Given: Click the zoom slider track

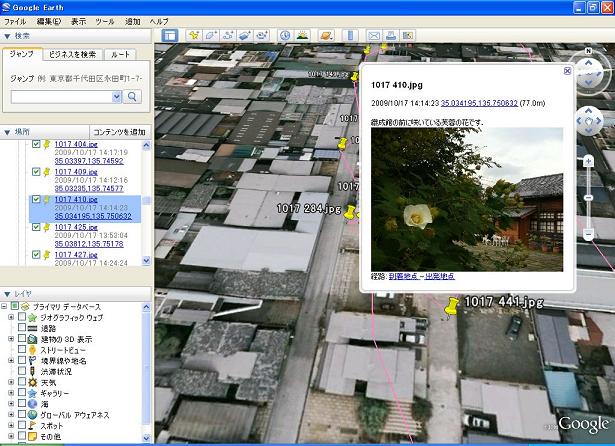Looking at the screenshot, I should 588,198.
